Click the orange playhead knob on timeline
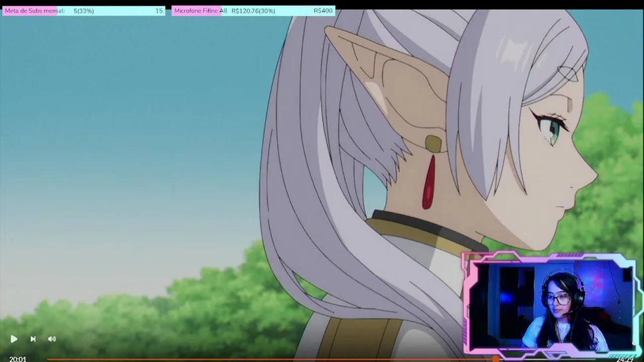This screenshot has height=362, width=644. tap(496, 359)
